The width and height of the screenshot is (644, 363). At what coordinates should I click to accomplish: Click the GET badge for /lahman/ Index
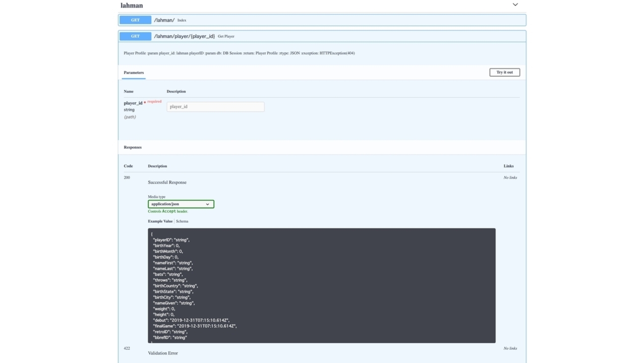tap(135, 20)
